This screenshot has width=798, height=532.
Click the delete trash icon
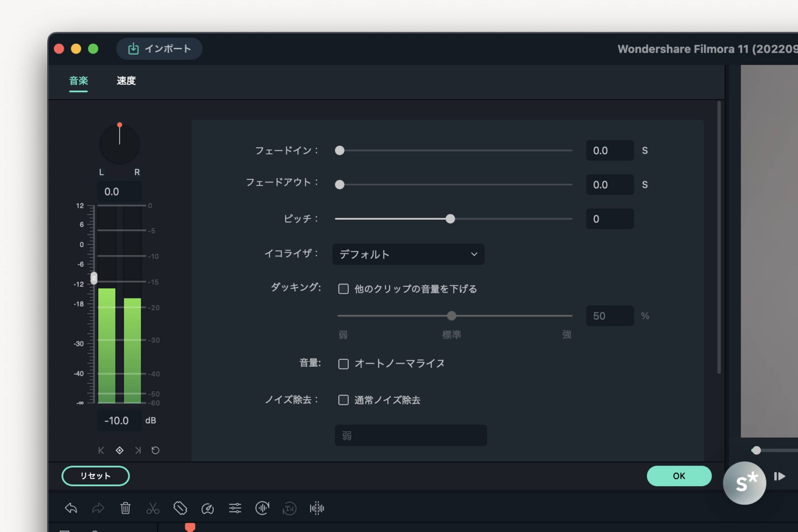tap(125, 508)
